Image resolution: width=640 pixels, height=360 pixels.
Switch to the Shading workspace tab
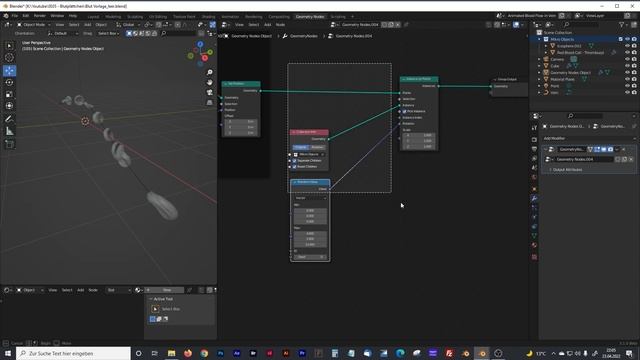click(x=209, y=17)
